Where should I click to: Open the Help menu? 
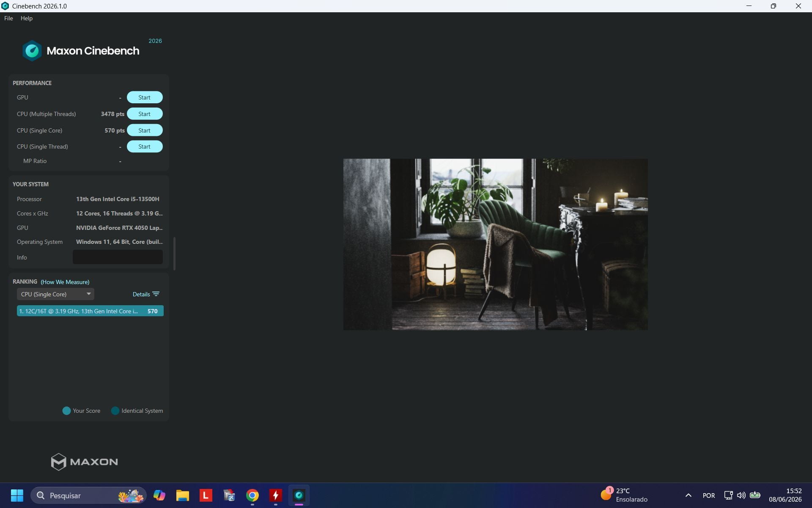[27, 18]
